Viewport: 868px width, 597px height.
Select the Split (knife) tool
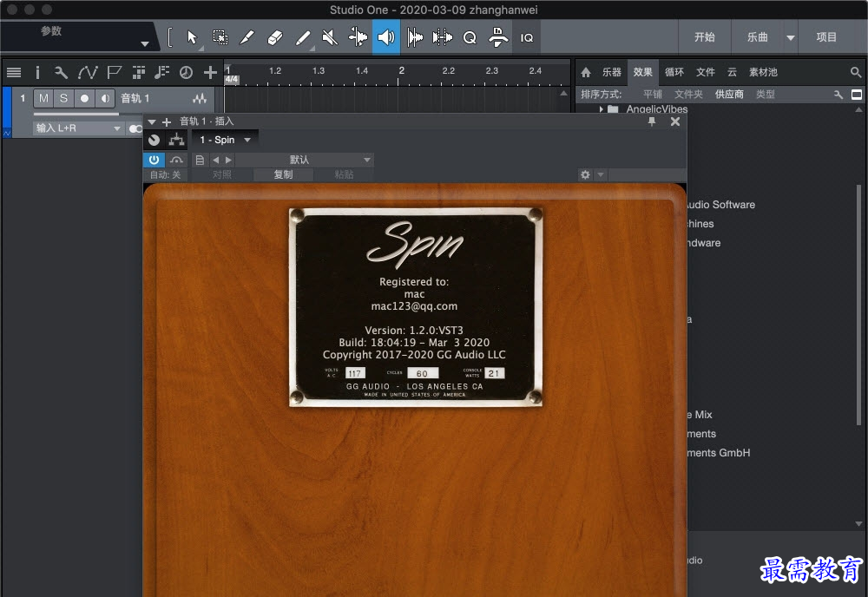[x=247, y=37]
